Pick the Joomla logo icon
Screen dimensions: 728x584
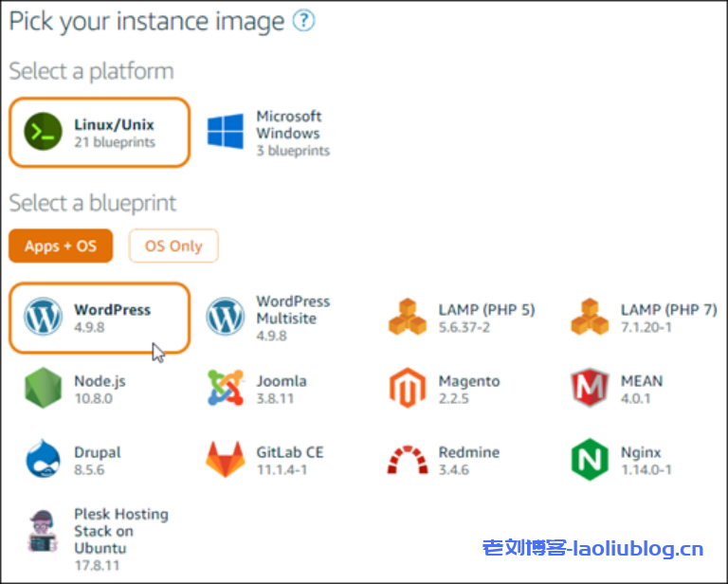point(225,389)
